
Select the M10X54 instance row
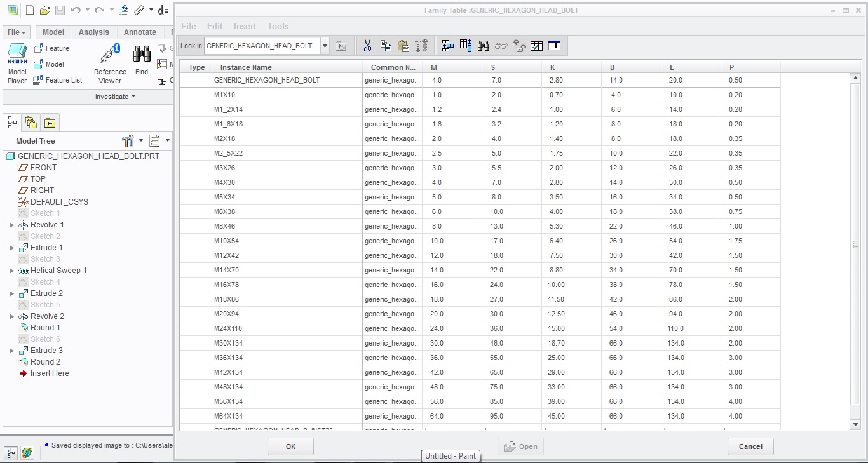click(480, 241)
